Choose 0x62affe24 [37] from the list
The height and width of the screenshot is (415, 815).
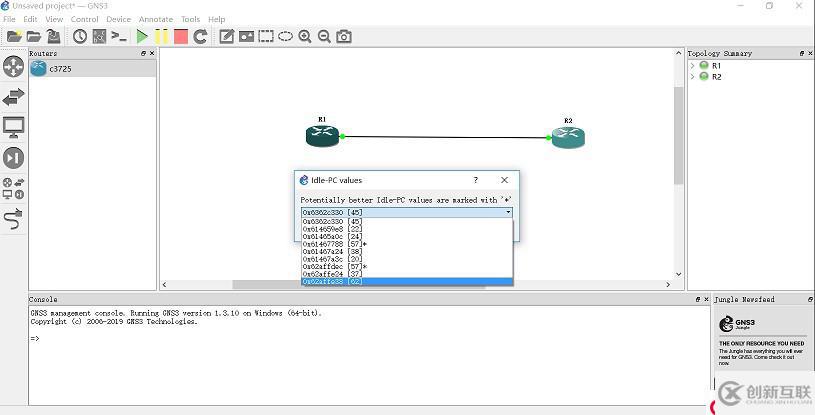pos(407,274)
